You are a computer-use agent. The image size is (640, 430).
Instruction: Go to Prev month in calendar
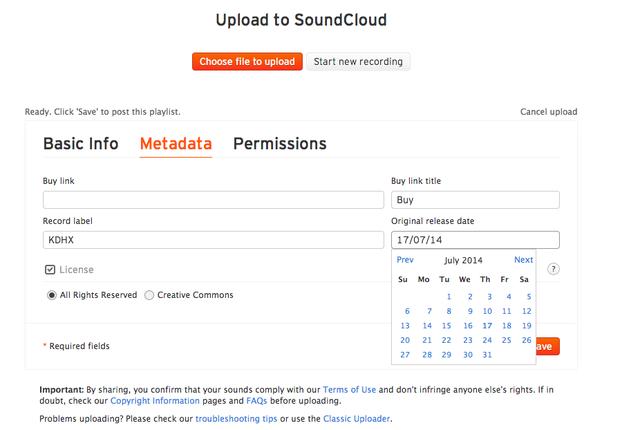click(x=405, y=260)
